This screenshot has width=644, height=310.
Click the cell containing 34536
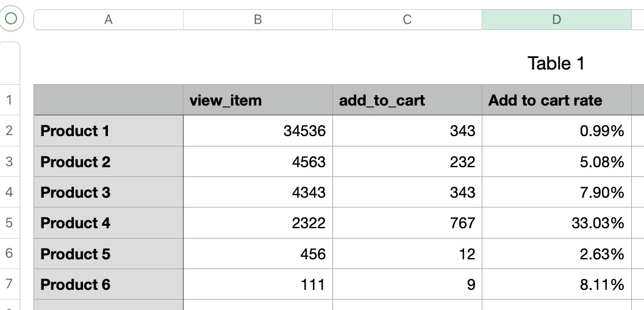click(258, 131)
